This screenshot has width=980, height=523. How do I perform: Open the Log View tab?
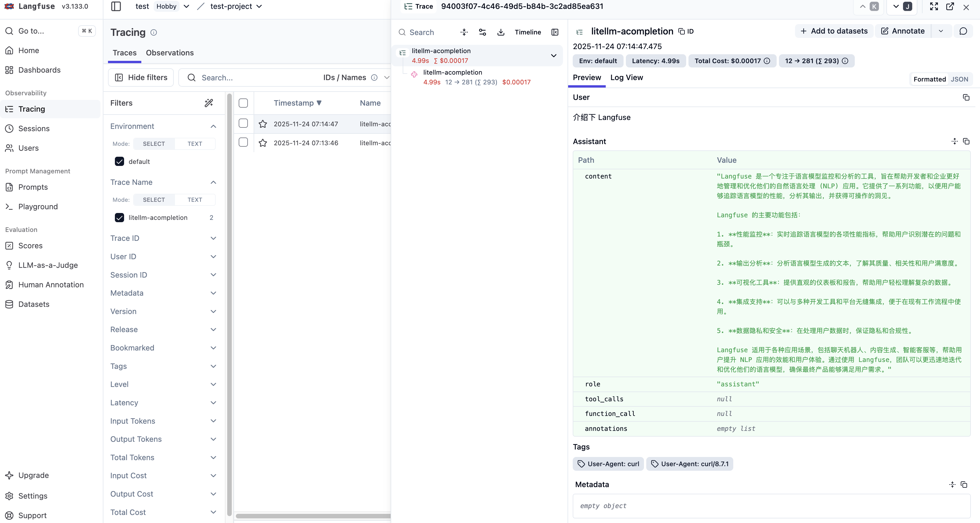tap(626, 78)
